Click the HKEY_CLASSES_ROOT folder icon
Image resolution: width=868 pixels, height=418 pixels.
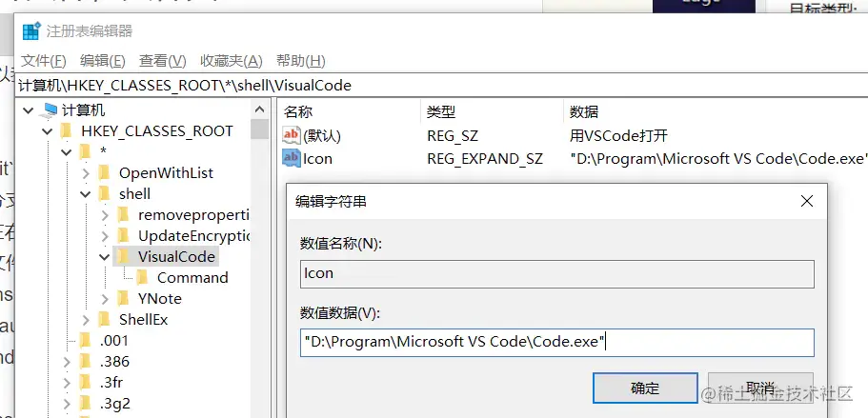[67, 131]
